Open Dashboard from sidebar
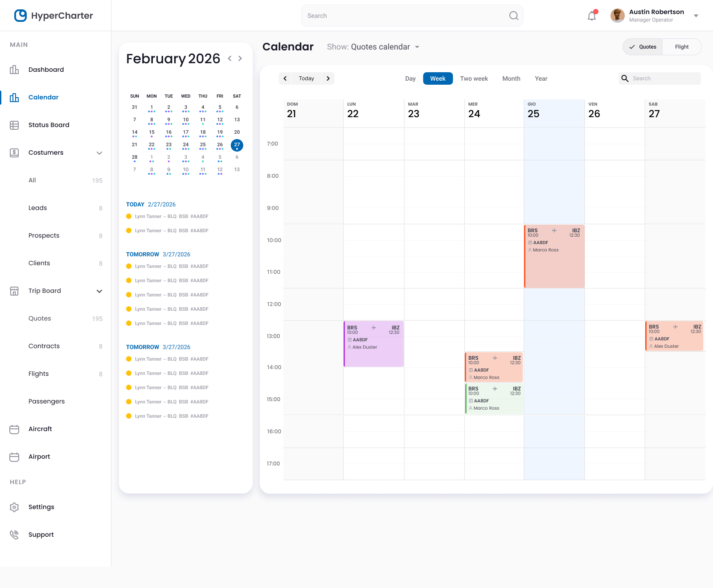Viewport: 713px width, 588px height. (46, 70)
